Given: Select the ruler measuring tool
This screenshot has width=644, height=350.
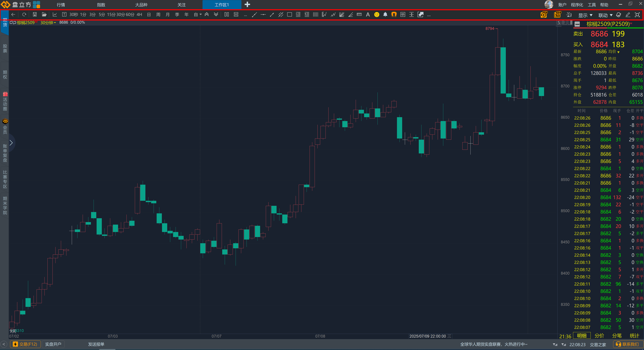Looking at the screenshot, I should [x=359, y=15].
